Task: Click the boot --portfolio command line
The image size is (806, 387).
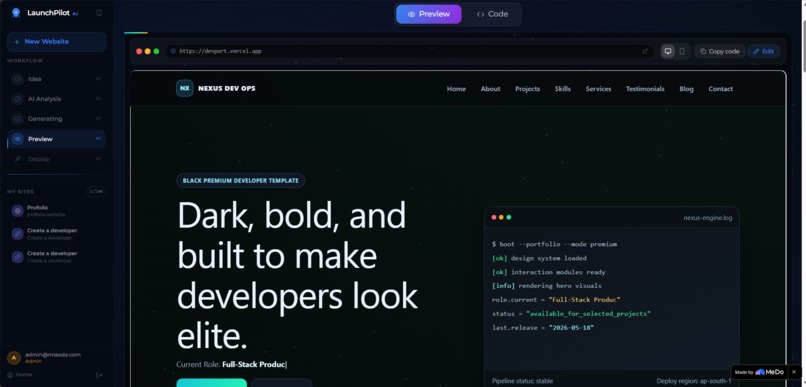Action: click(x=554, y=245)
